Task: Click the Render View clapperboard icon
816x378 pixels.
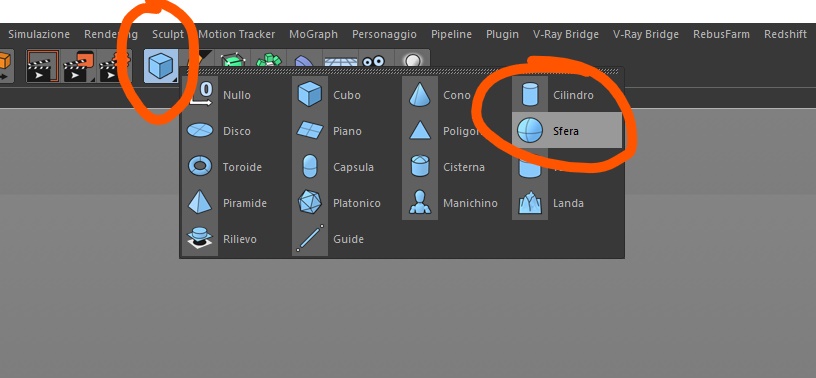Action: coord(43,67)
